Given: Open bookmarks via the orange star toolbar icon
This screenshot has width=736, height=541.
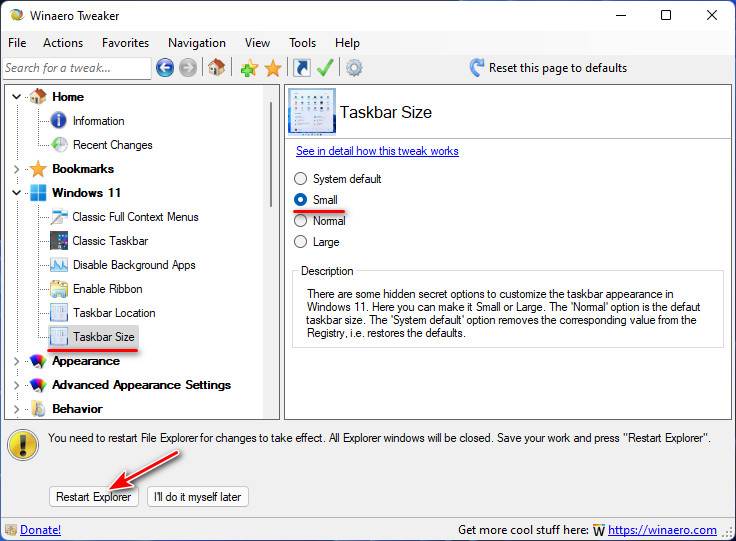Looking at the screenshot, I should point(273,68).
